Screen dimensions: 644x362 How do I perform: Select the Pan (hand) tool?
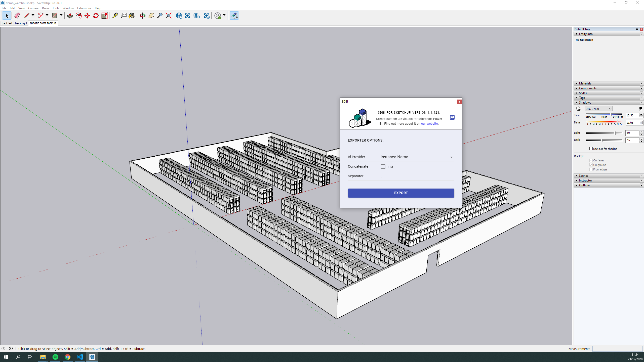[151, 16]
